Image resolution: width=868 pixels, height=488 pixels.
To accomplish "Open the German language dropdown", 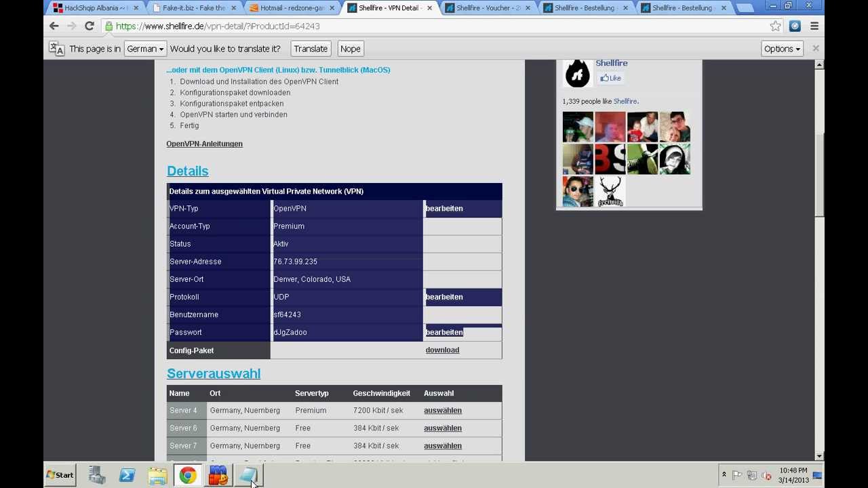I will click(145, 49).
